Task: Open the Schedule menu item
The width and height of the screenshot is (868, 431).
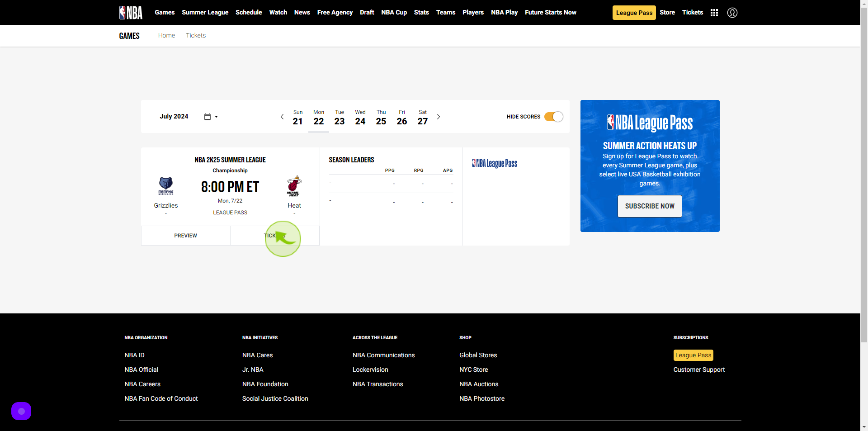Action: [249, 12]
